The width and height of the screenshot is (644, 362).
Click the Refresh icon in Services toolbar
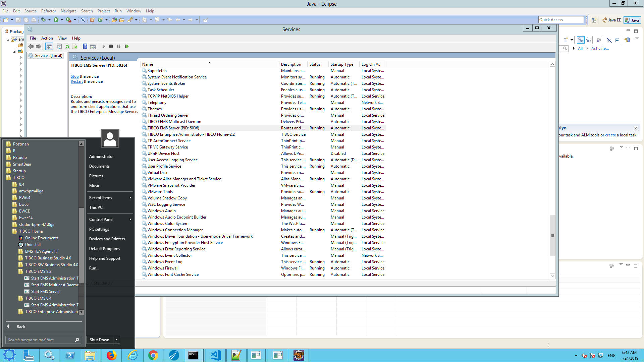[67, 47]
